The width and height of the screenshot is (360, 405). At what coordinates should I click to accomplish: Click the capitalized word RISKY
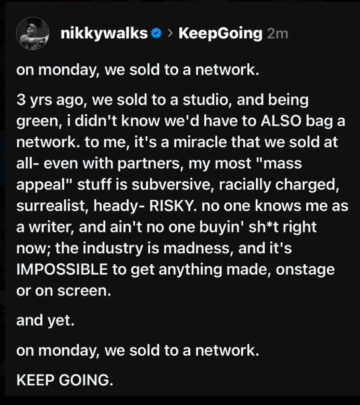pos(173,206)
